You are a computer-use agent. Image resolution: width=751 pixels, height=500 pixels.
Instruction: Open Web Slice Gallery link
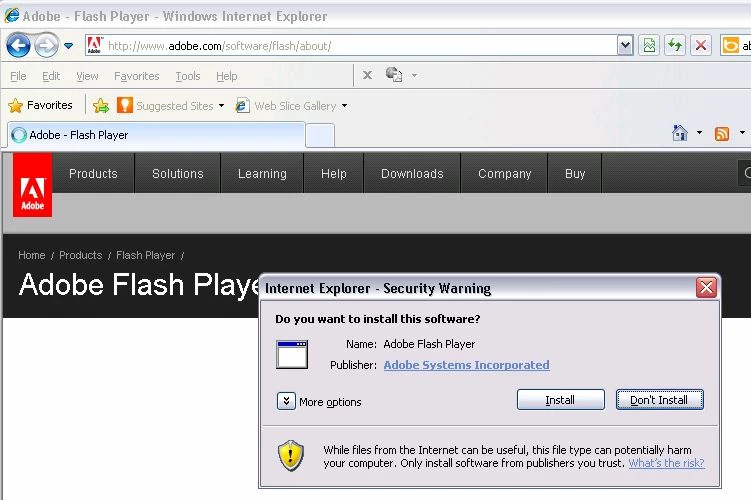click(x=285, y=105)
